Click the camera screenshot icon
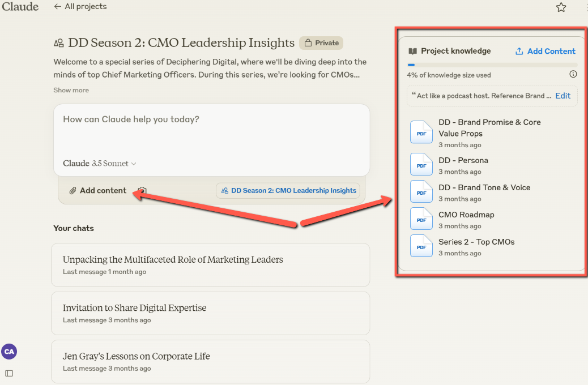 coord(142,191)
